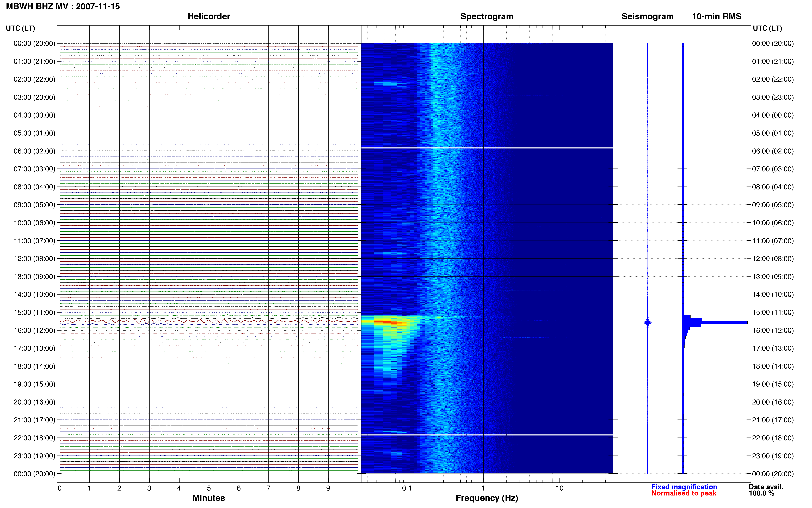The height and width of the screenshot is (508, 812).
Task: Click the '100.0 %' data availability value
Action: click(762, 493)
